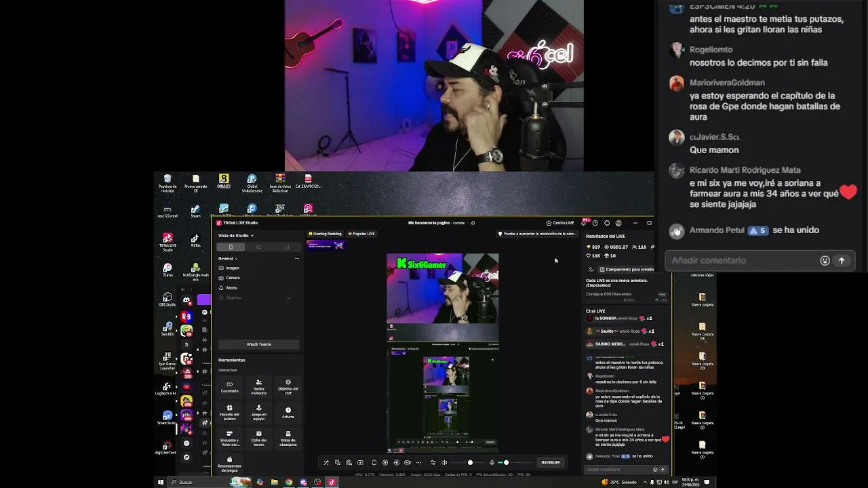Expand the General scene dropdown

228,258
